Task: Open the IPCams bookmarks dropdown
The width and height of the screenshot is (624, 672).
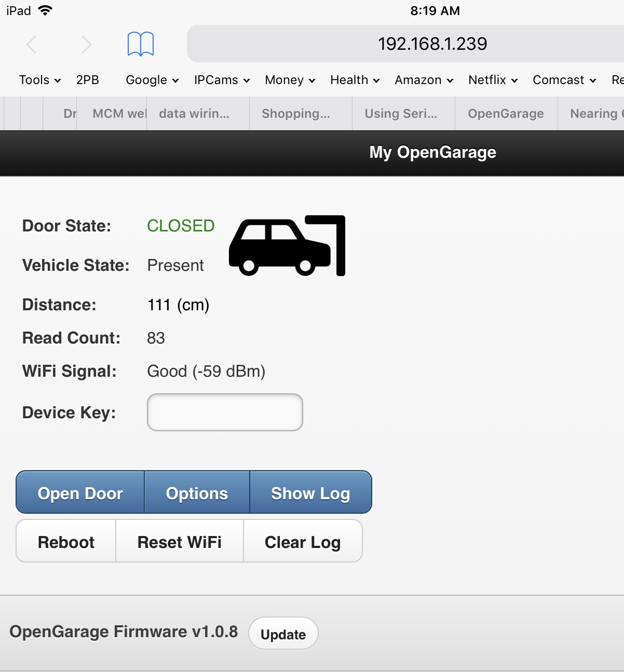Action: click(222, 80)
